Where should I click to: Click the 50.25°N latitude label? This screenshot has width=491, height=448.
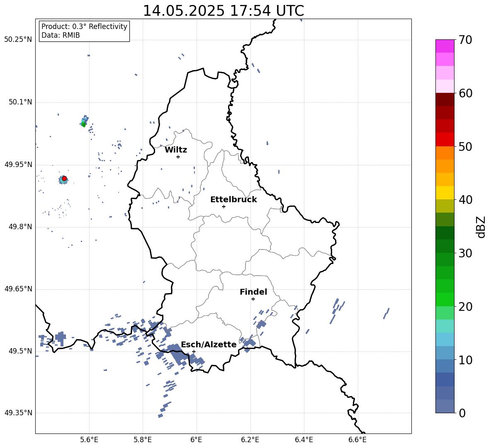pyautogui.click(x=18, y=40)
